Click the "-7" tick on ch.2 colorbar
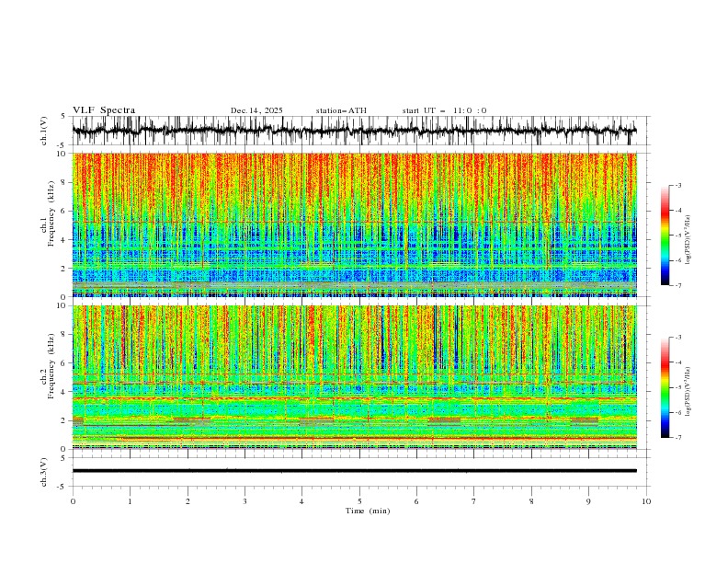This screenshot has width=728, height=563. coord(677,438)
